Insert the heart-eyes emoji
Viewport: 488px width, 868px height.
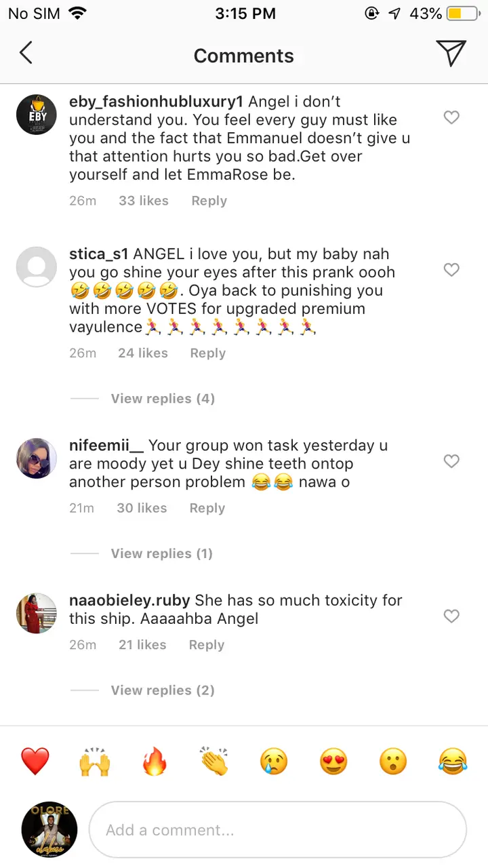(x=333, y=762)
